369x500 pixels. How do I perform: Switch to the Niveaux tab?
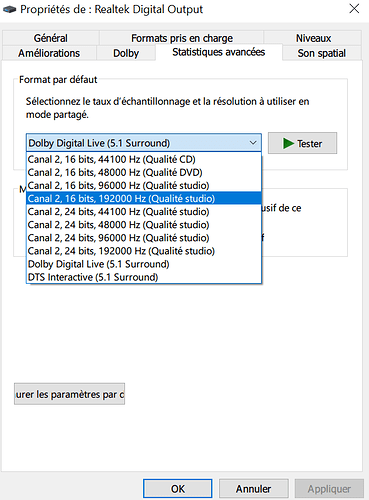point(313,38)
